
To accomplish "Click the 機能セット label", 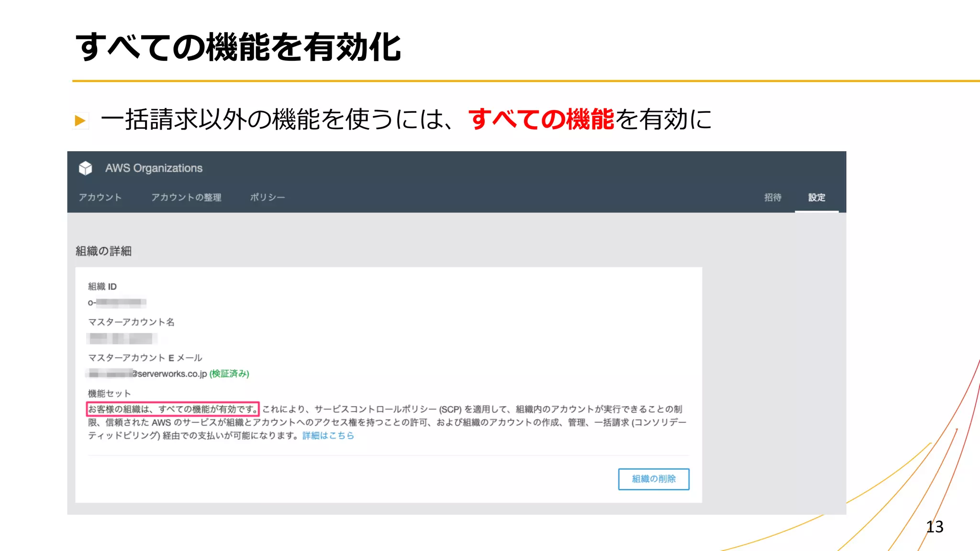I will point(109,394).
